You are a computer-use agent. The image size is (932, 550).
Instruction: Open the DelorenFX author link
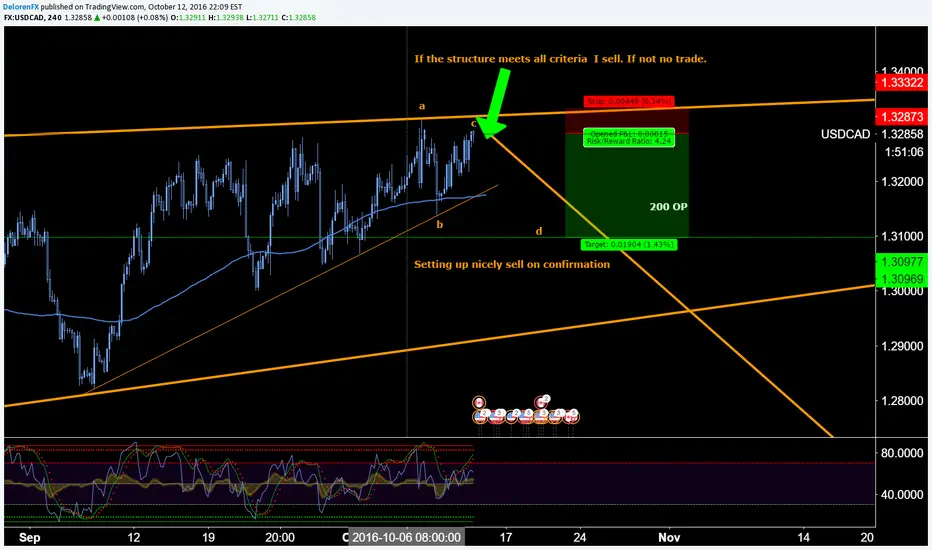point(20,7)
